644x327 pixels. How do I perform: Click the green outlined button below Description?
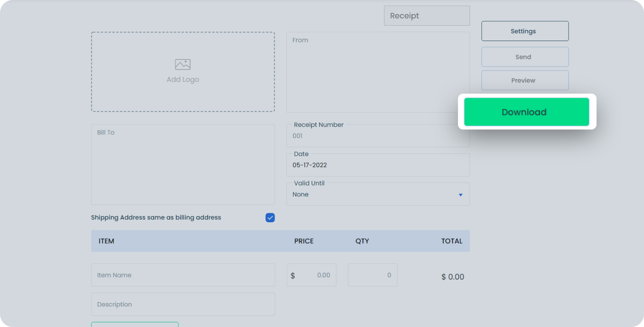tap(135, 325)
